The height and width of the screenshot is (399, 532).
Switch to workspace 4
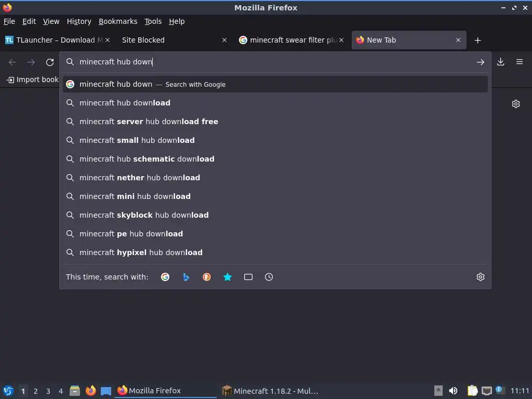click(61, 391)
